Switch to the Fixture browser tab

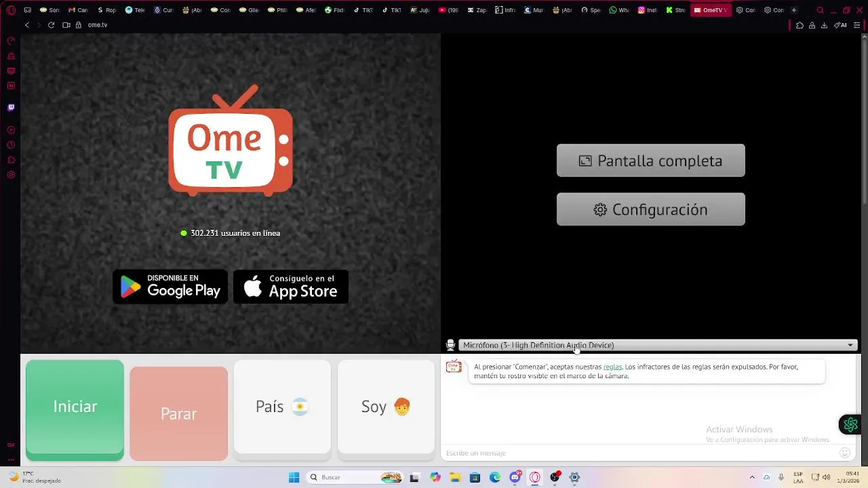coord(334,10)
